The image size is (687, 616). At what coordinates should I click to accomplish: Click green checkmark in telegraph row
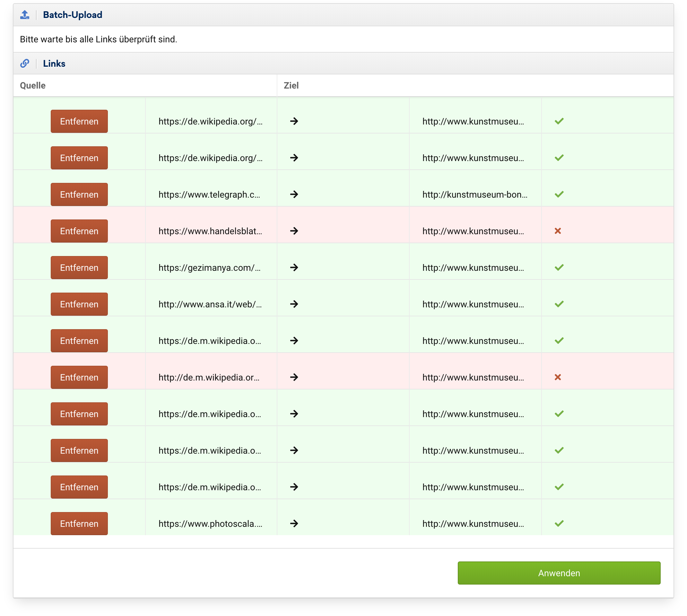[559, 195]
